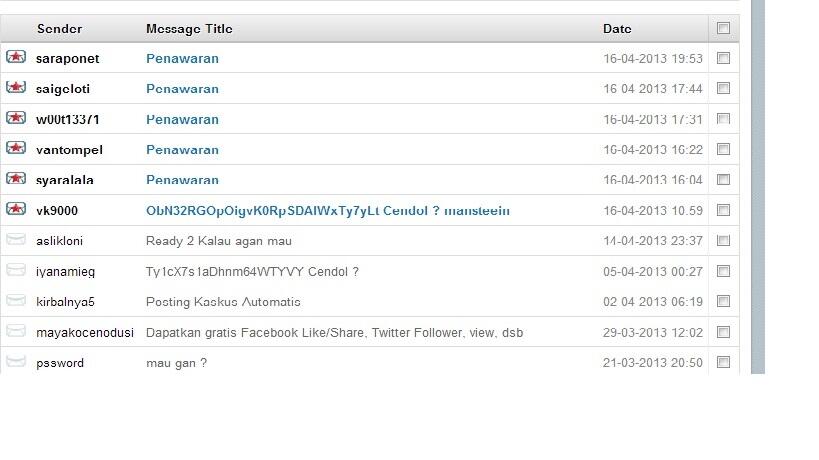Click unread mail icon beside saigeloti
This screenshot has width=819, height=460.
pos(15,87)
